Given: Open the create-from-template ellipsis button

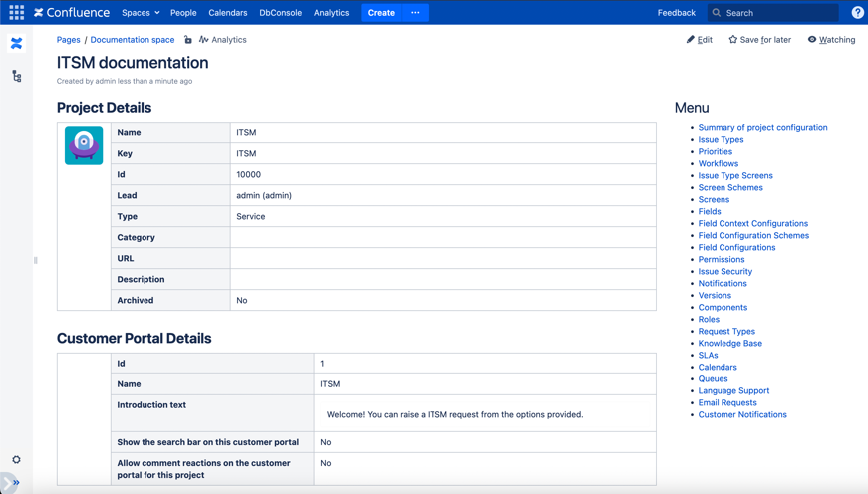Looking at the screenshot, I should [415, 13].
